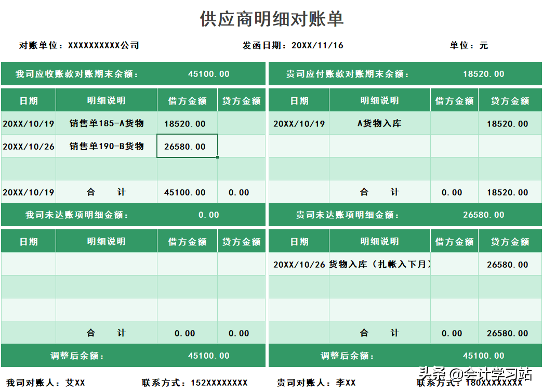
Task: Select the 我司应收账款对账期末余额 amount 45100.00
Action: (x=208, y=73)
